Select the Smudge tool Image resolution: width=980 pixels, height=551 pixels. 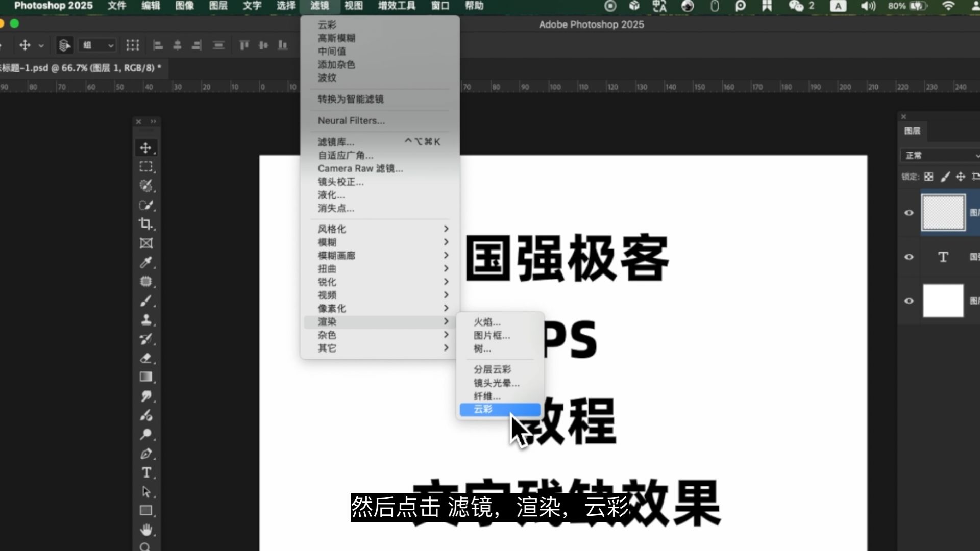click(x=146, y=396)
